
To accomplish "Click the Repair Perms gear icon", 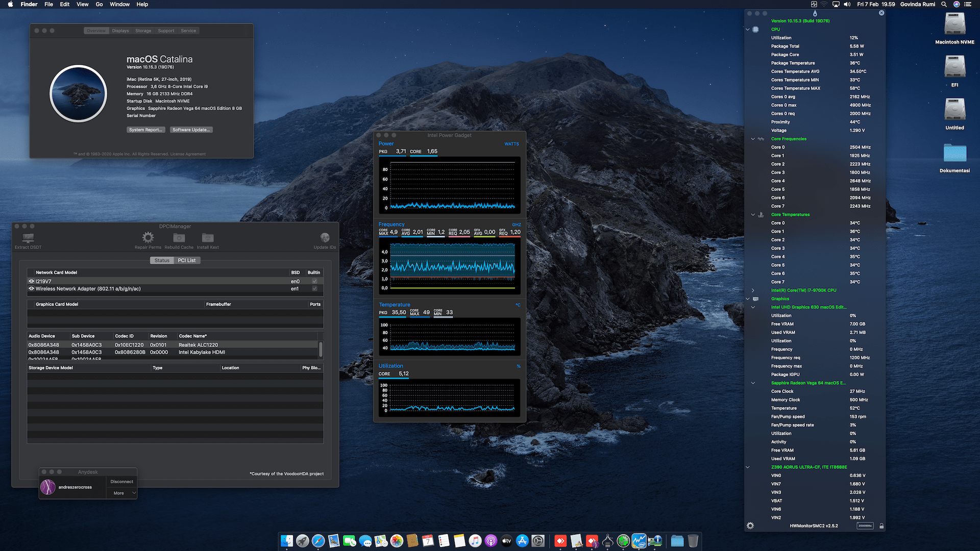I will 148,238.
